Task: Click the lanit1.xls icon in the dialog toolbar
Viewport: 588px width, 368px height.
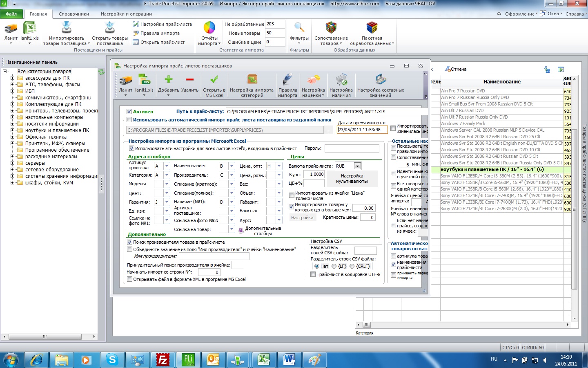Action: point(145,80)
